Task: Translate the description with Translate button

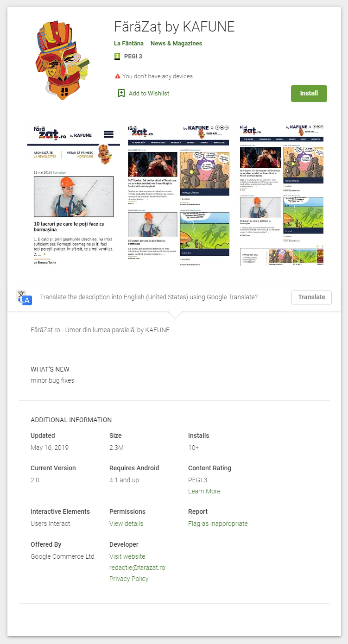Action: coord(311,297)
